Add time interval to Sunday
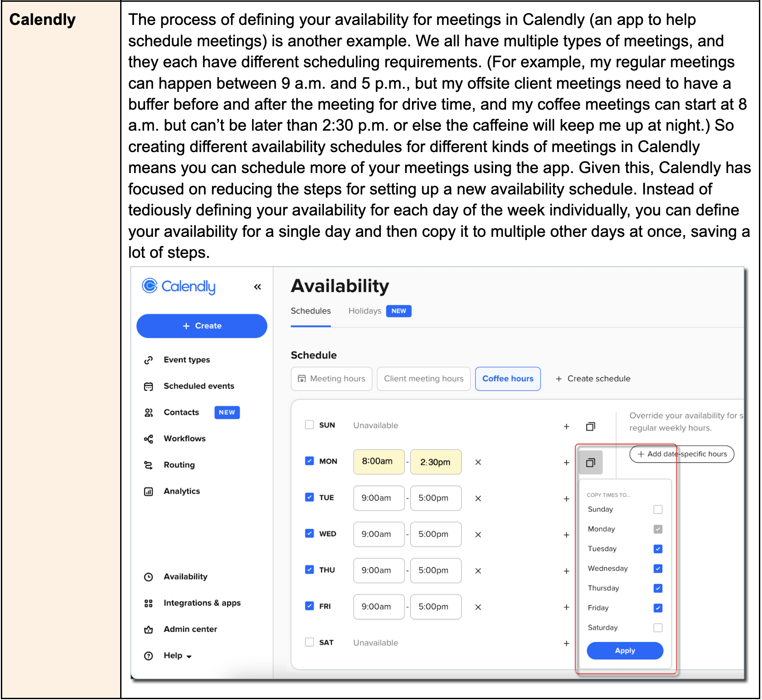This screenshot has width=762, height=700. coord(566,426)
